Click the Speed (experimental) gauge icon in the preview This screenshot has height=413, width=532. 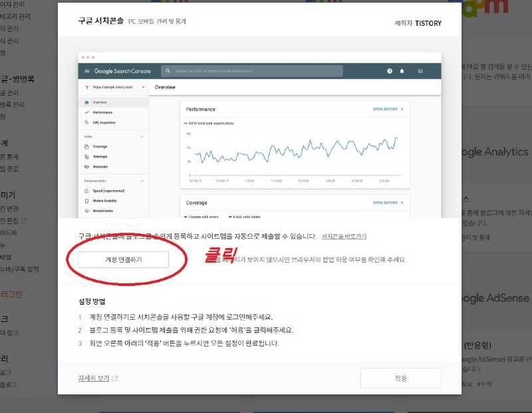click(x=86, y=191)
